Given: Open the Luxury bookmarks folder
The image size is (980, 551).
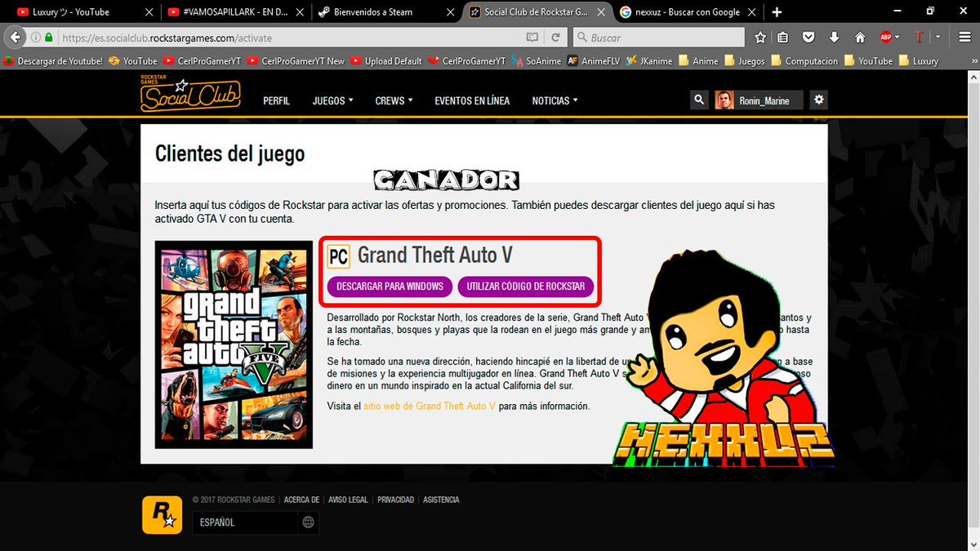Looking at the screenshot, I should coord(918,61).
